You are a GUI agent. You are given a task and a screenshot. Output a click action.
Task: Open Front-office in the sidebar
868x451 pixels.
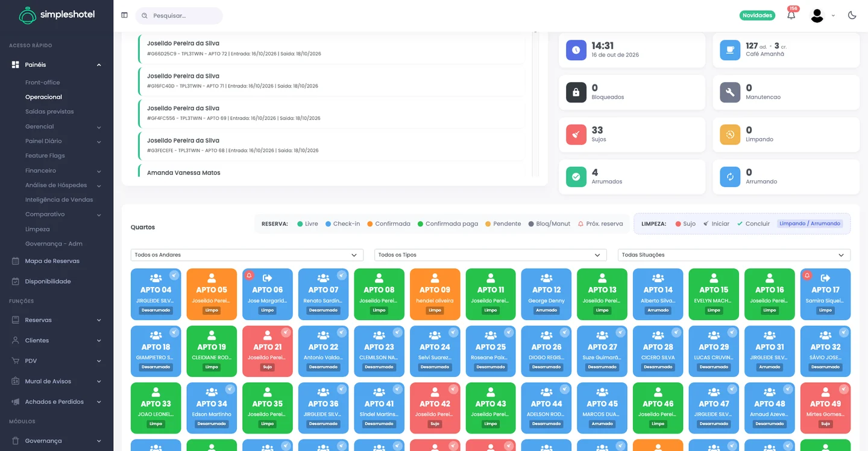click(43, 83)
